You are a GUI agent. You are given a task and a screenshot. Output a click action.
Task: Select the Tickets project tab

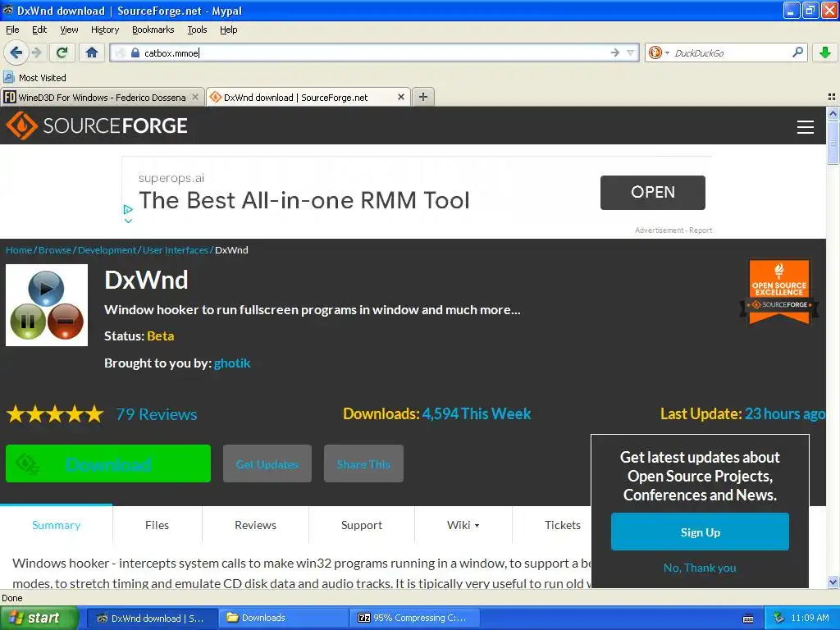point(563,525)
